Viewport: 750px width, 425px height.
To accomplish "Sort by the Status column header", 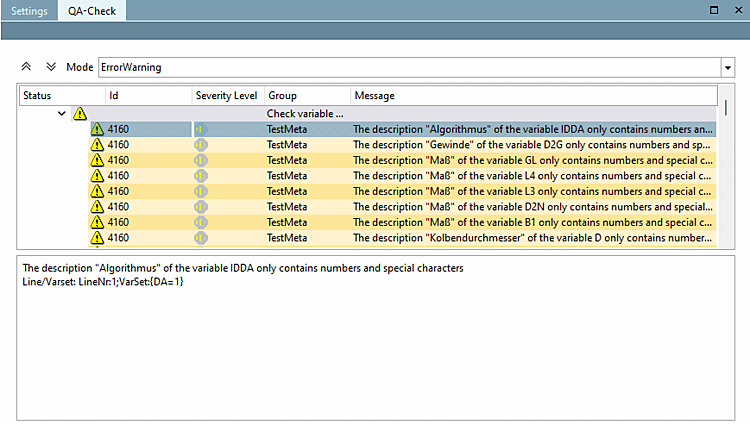I will pos(62,96).
